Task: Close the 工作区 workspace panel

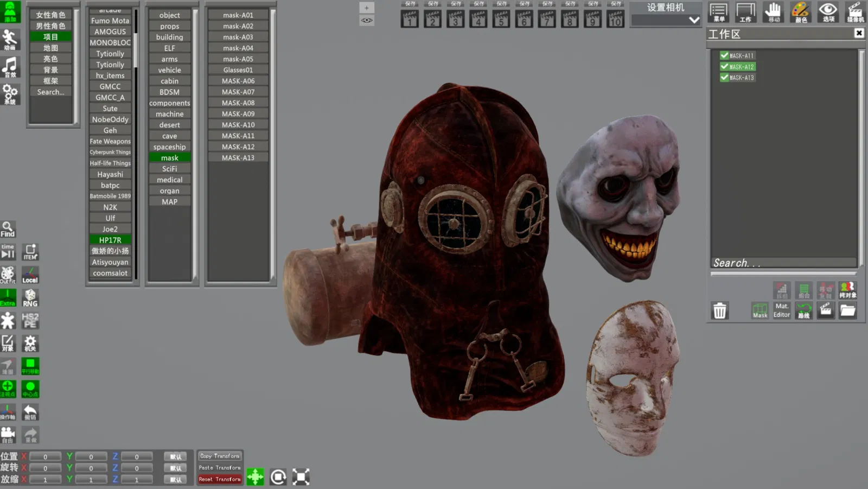Action: [x=859, y=33]
